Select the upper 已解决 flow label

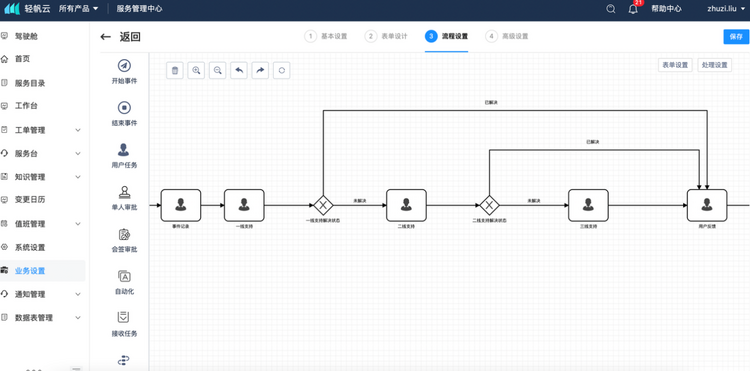tap(491, 103)
